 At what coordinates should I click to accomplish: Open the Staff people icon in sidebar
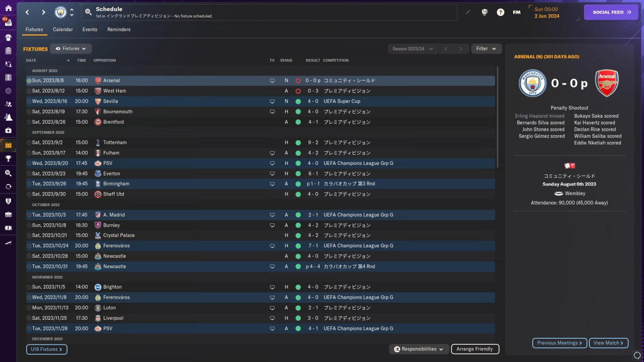8,104
